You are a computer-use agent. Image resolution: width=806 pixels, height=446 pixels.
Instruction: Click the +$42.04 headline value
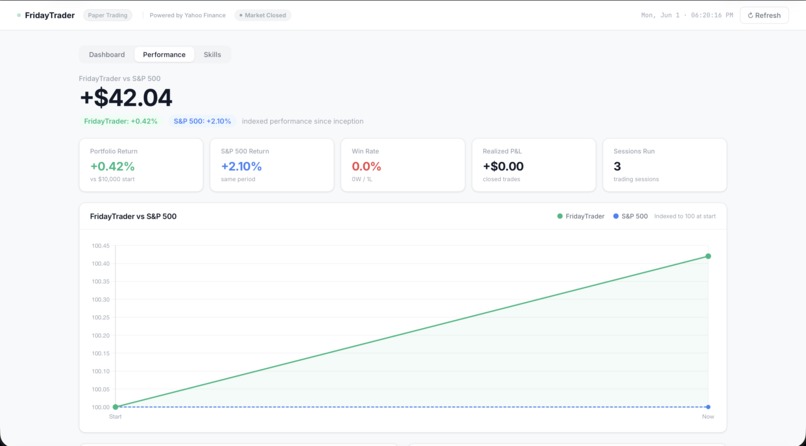126,98
